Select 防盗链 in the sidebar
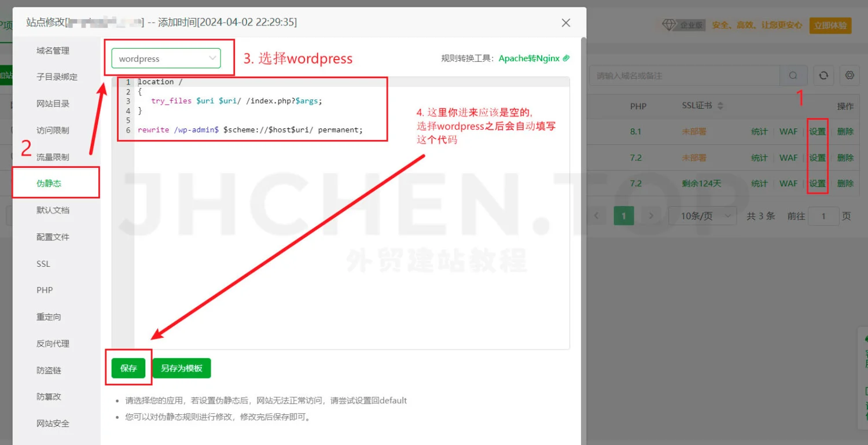Image resolution: width=868 pixels, height=445 pixels. (49, 370)
